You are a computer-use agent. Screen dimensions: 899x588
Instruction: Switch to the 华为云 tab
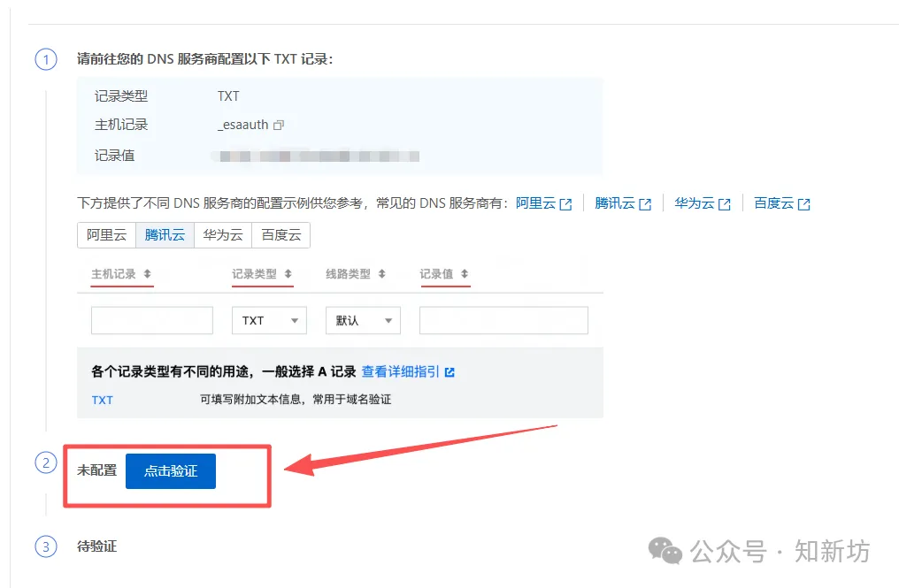[222, 235]
